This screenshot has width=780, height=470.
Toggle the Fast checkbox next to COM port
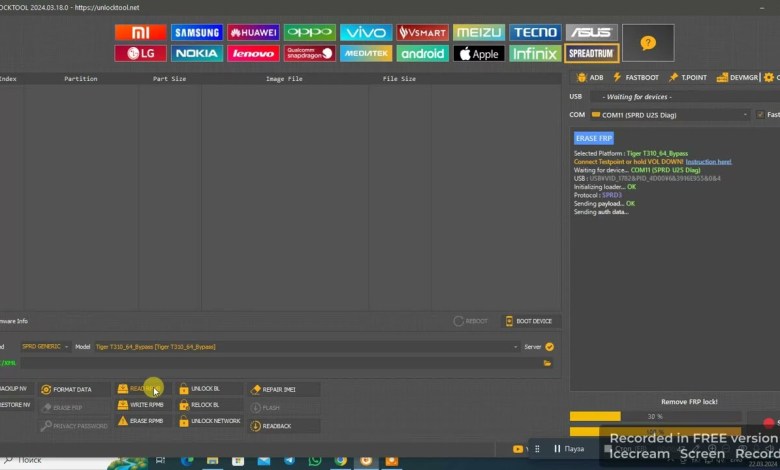760,115
